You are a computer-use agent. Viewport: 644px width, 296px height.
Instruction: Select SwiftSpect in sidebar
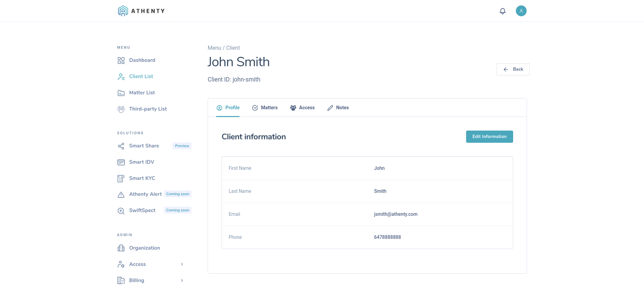(142, 210)
